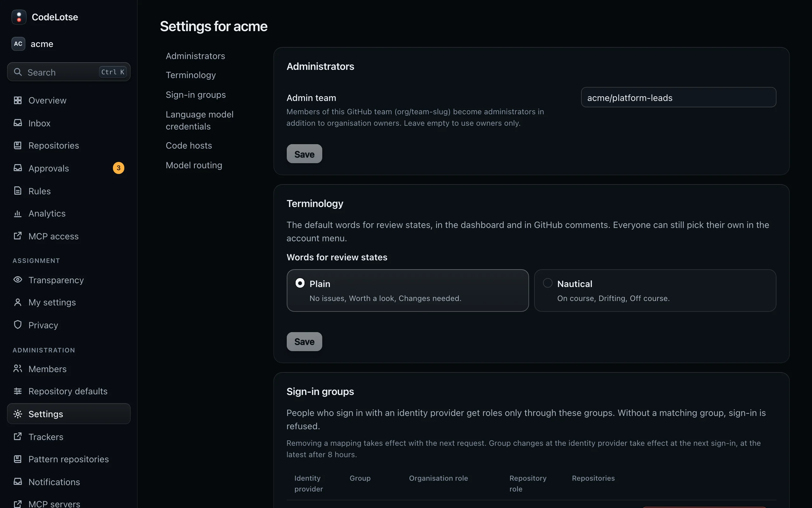This screenshot has width=812, height=508.
Task: Click the Approvals inbox icon
Action: click(18, 168)
